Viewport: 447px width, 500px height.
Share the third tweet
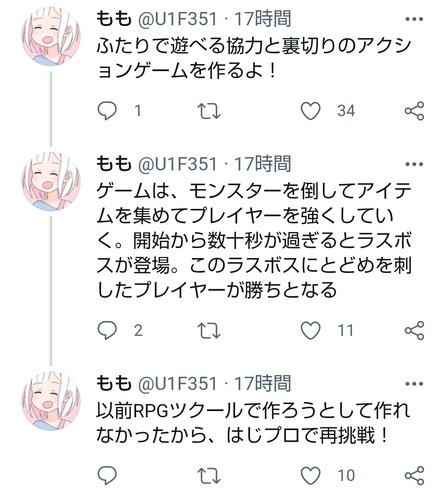click(414, 475)
